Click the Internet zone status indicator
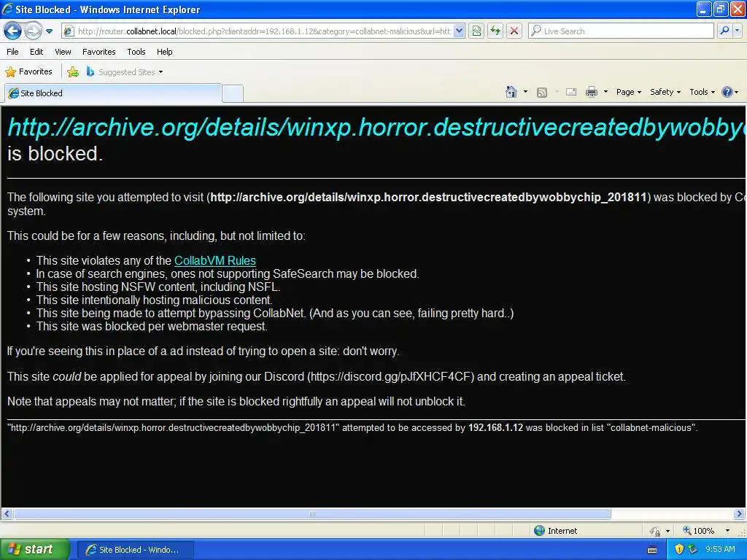 coord(555,531)
